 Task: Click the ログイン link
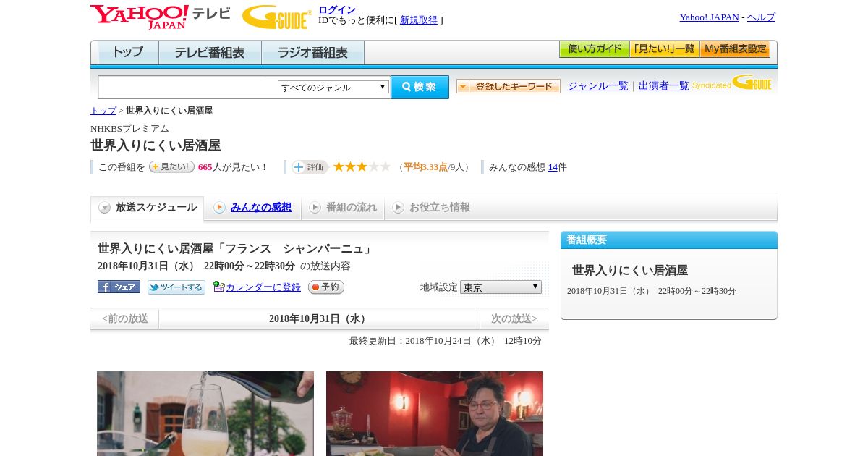(337, 9)
